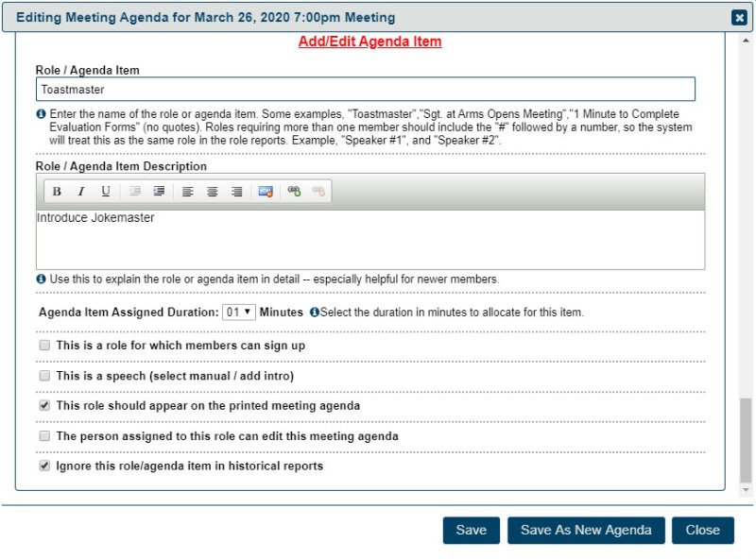
Task: Check 'This is a speech' option
Action: coord(44,376)
